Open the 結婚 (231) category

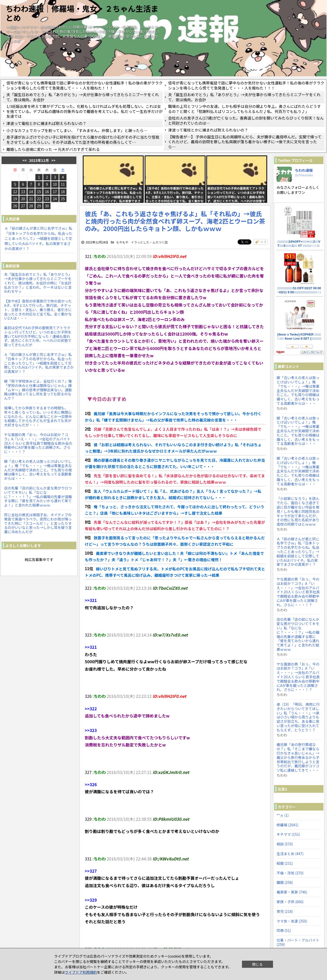(x=284, y=863)
